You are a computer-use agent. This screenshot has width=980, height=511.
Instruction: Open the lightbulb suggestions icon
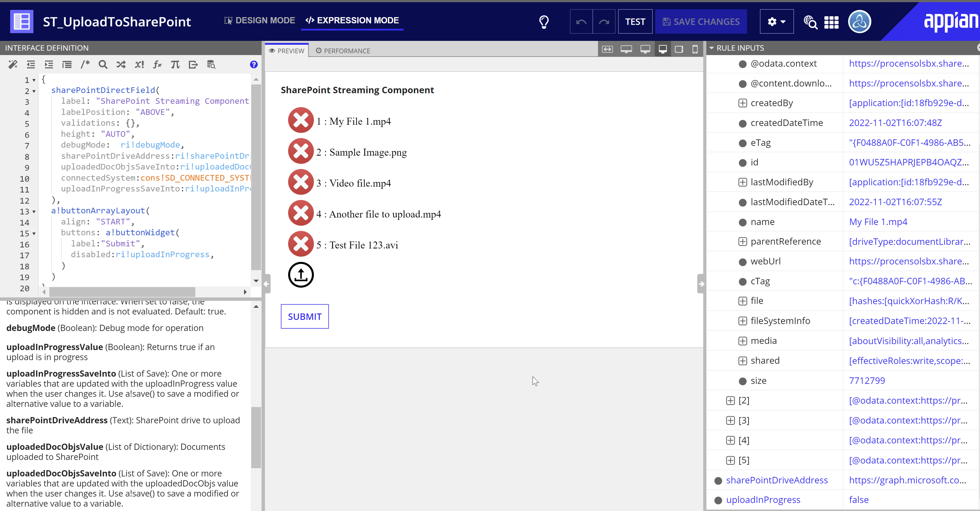point(544,22)
